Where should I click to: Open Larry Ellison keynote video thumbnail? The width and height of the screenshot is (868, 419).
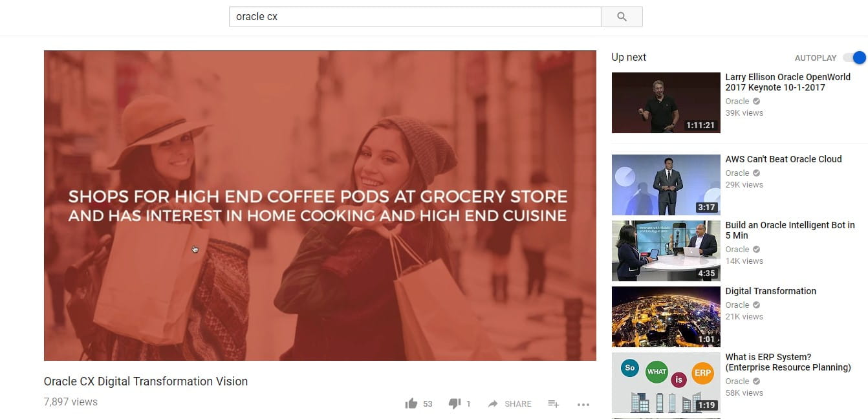666,103
